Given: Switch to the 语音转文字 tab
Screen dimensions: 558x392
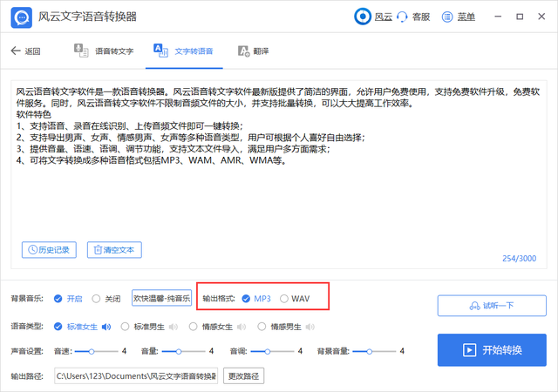Looking at the screenshot, I should [105, 51].
